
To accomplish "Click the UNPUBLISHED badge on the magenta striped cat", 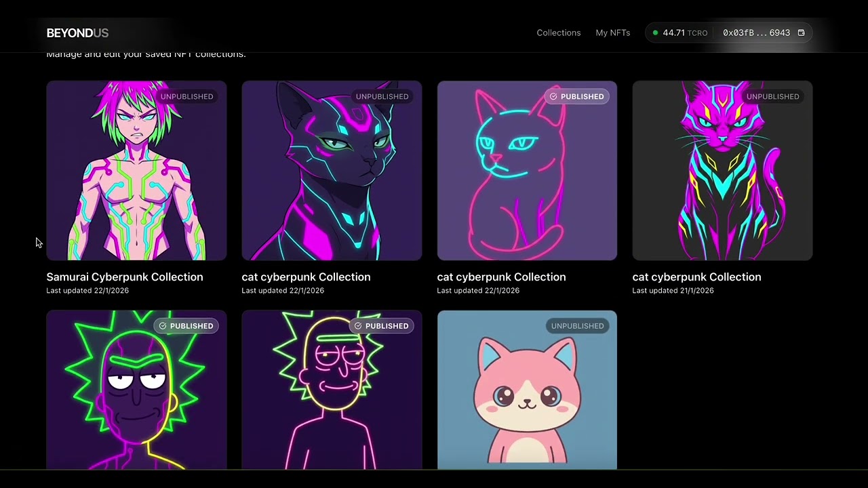I will [772, 96].
